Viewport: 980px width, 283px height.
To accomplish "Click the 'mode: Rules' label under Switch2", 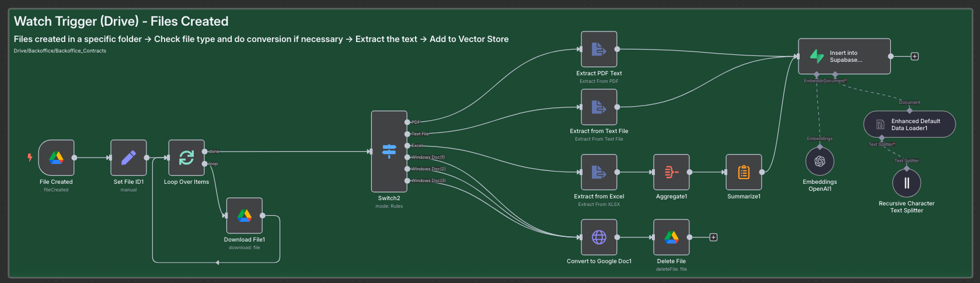I will (389, 206).
